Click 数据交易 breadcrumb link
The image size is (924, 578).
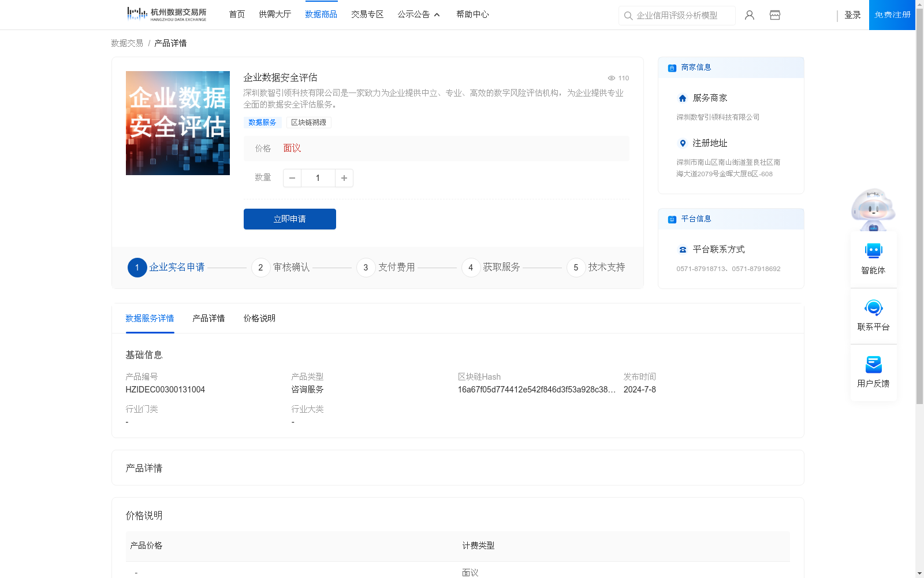pyautogui.click(x=127, y=43)
